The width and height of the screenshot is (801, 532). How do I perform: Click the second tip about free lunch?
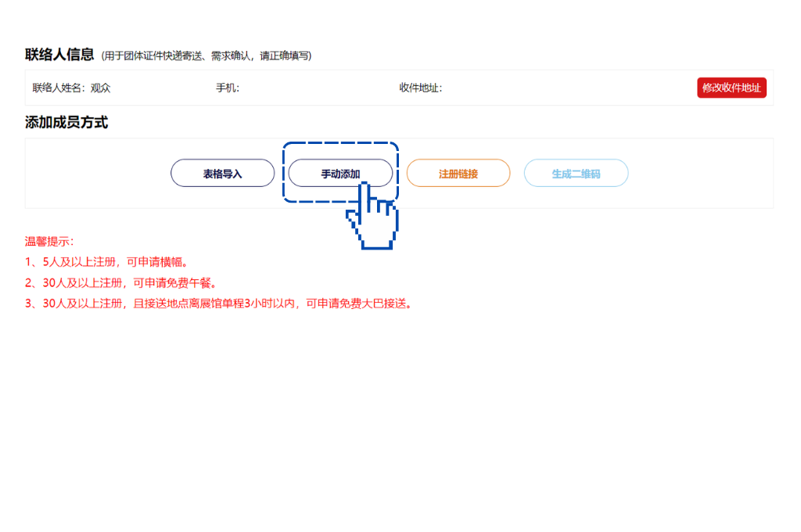click(x=120, y=282)
